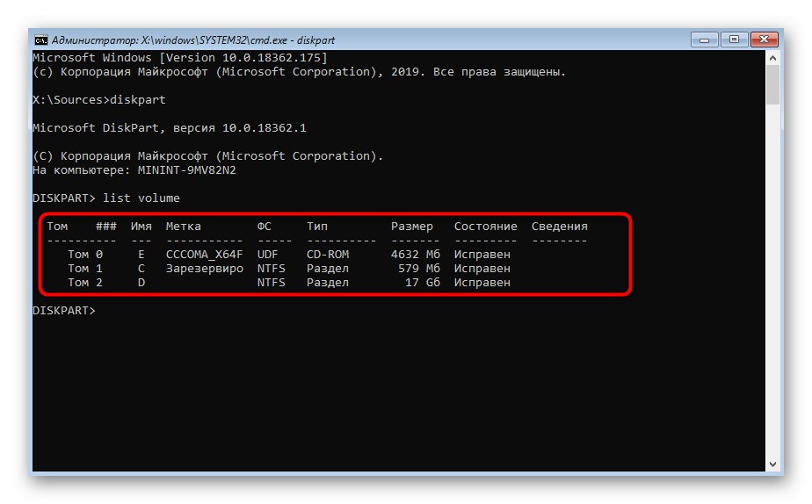Click the vertical scrollbar thumb
The height and width of the screenshot is (504, 812).
click(x=772, y=85)
